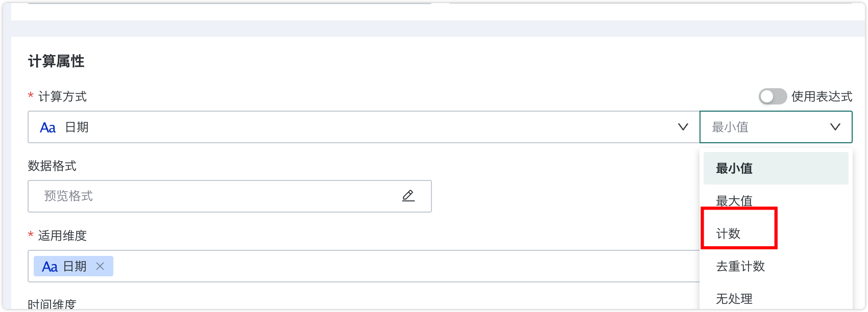The image size is (868, 312).
Task: Remove the 日期 tag with its X icon
Action: click(100, 266)
